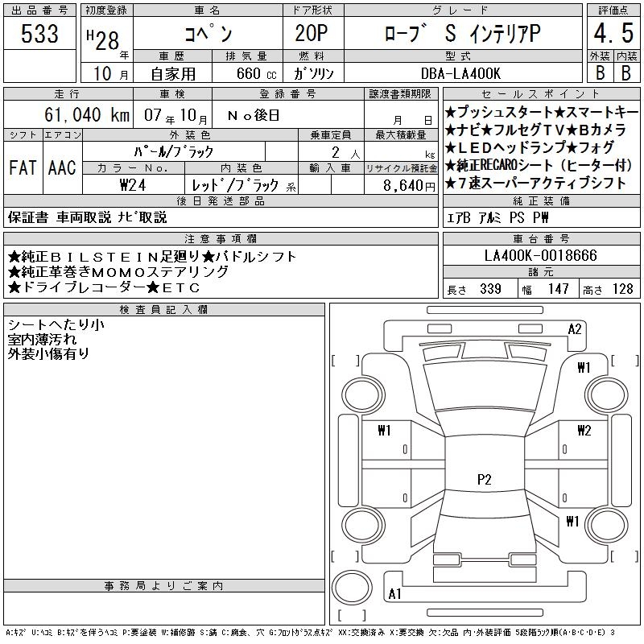Click grade ローブ S インテリアP
The width and height of the screenshot is (644, 644).
click(462, 34)
